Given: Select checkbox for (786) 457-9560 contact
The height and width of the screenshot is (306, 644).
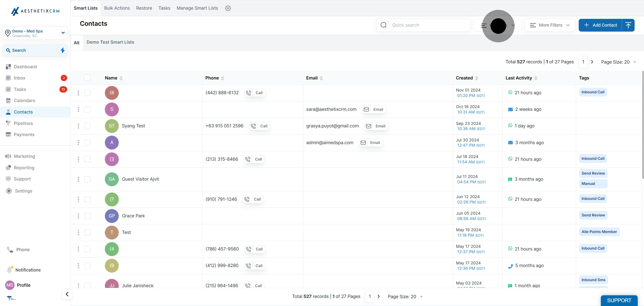Looking at the screenshot, I should click(87, 249).
